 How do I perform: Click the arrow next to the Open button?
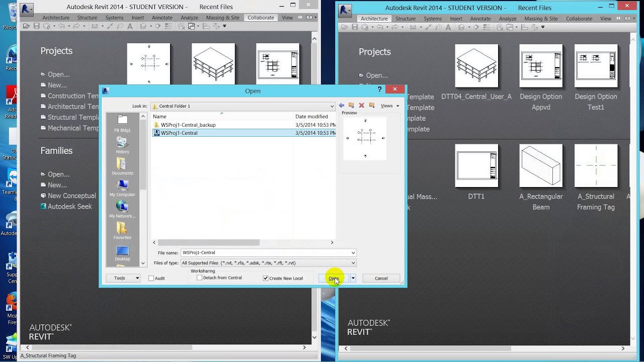pyautogui.click(x=353, y=278)
